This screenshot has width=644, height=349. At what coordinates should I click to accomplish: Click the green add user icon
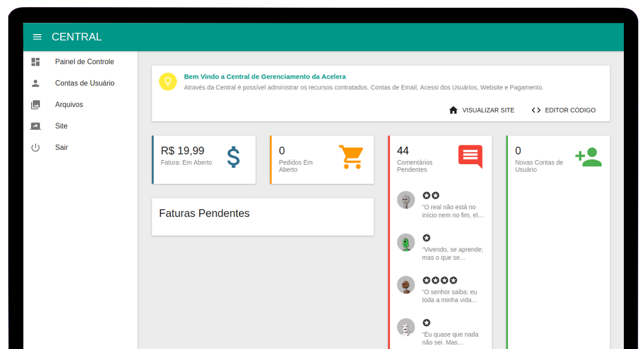(x=589, y=157)
